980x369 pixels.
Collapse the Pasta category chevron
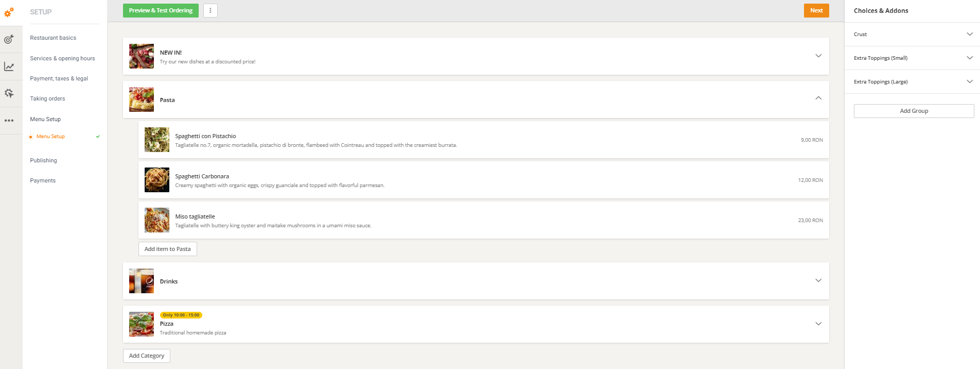(818, 98)
